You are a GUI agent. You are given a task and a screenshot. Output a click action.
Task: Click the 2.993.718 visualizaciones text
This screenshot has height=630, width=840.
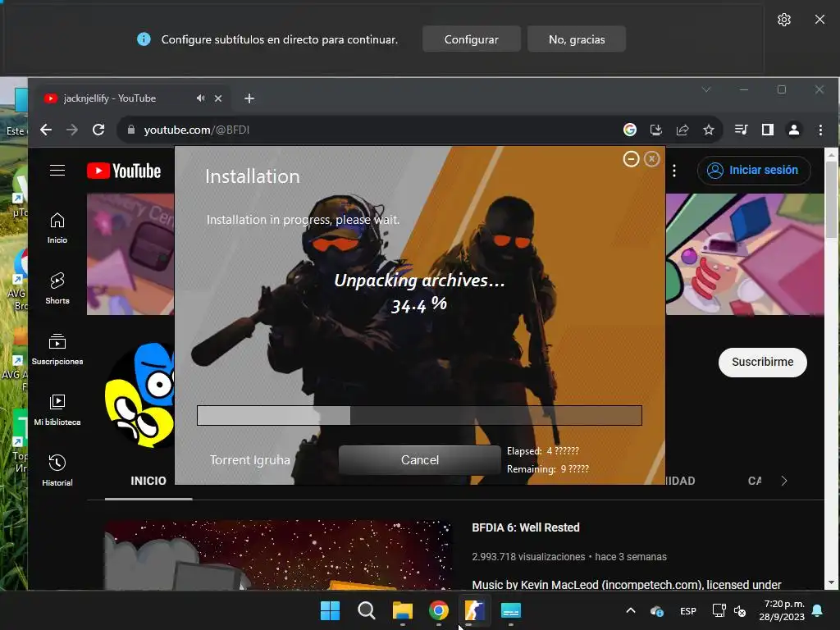pos(528,557)
